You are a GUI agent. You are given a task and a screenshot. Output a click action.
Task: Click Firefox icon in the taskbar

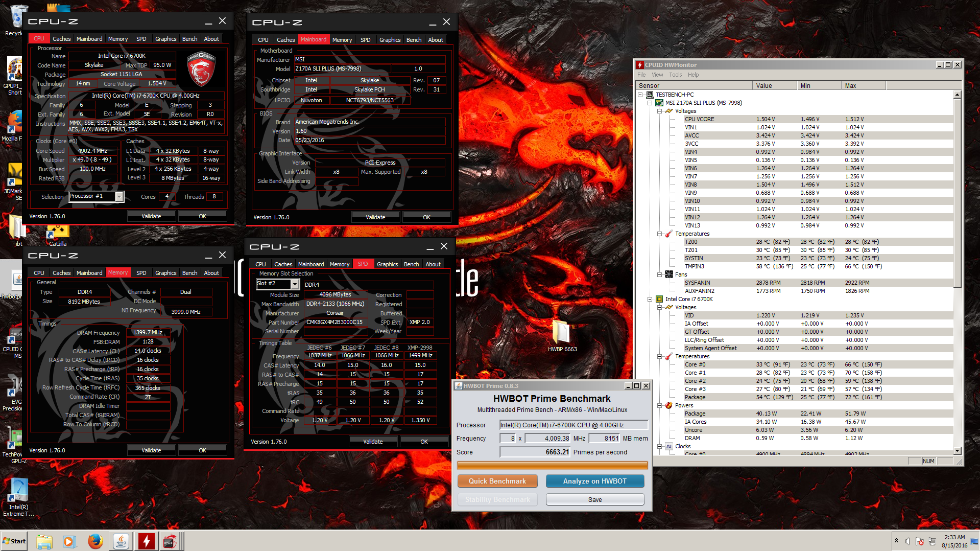tap(95, 541)
